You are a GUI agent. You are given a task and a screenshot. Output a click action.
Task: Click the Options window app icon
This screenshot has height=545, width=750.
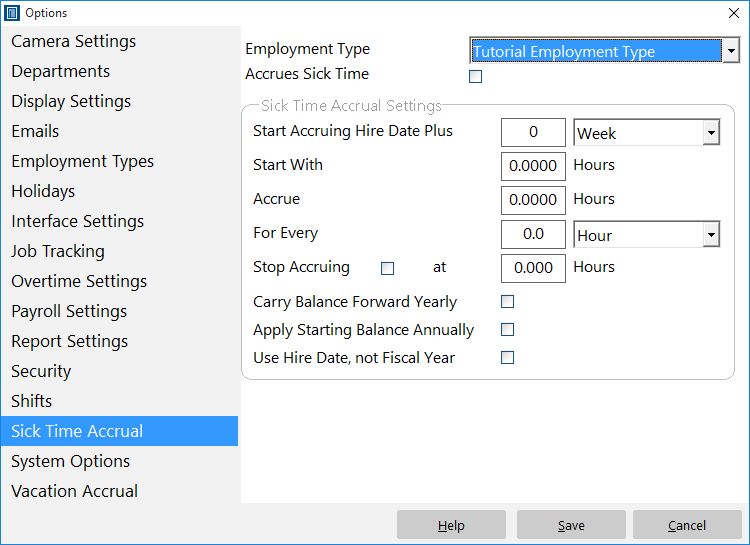11,13
